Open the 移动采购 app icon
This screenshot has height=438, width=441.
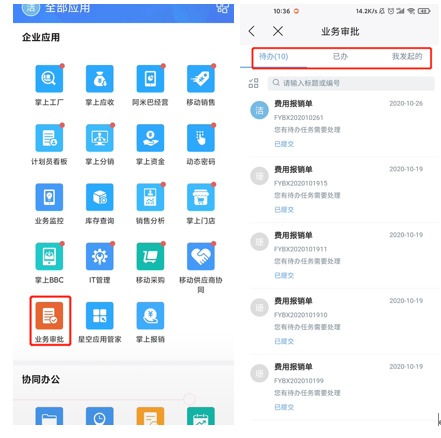coord(150,256)
